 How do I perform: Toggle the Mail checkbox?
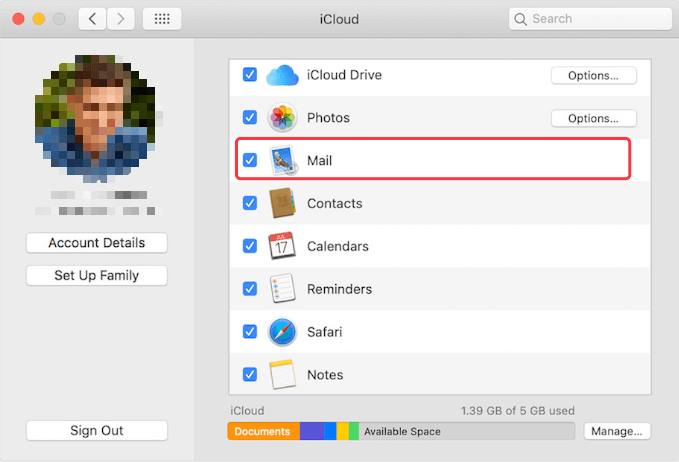(249, 160)
